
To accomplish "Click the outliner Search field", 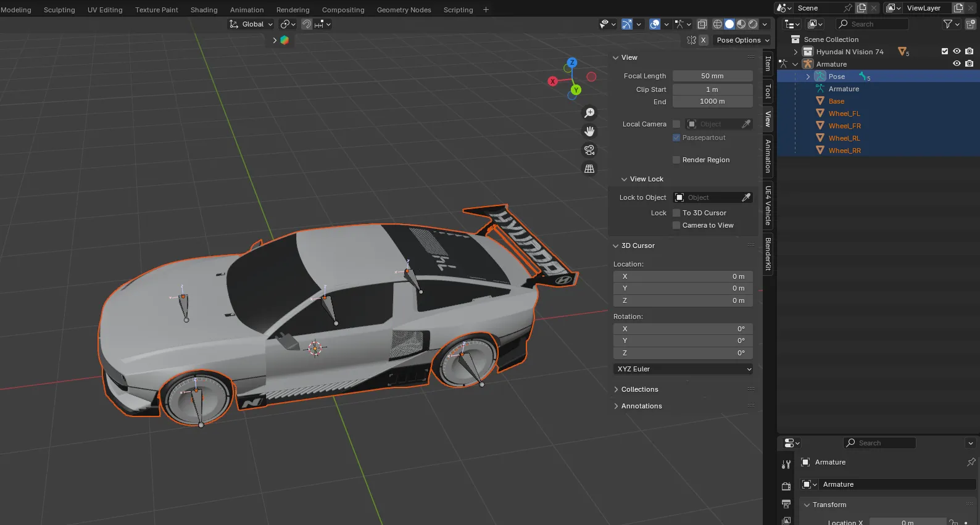I will [873, 24].
